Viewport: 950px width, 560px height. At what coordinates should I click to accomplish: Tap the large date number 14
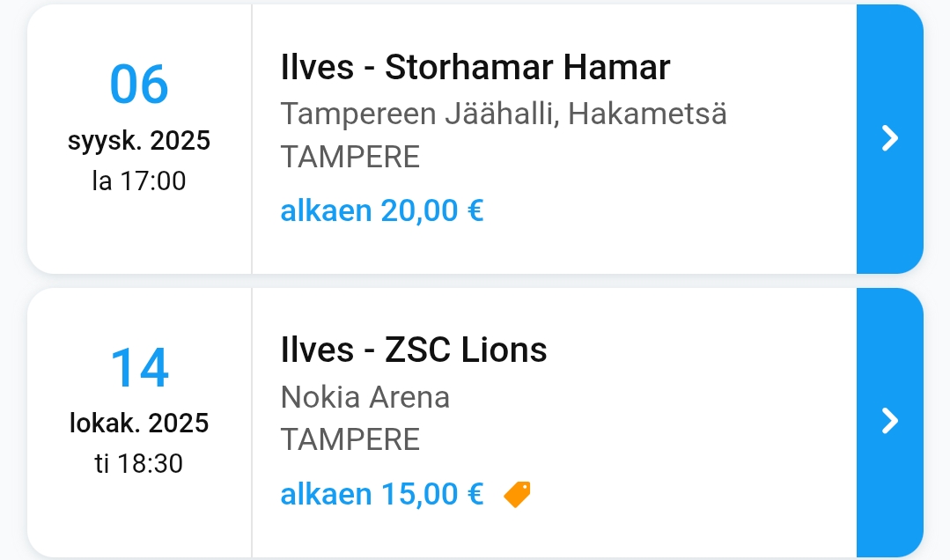click(x=139, y=367)
